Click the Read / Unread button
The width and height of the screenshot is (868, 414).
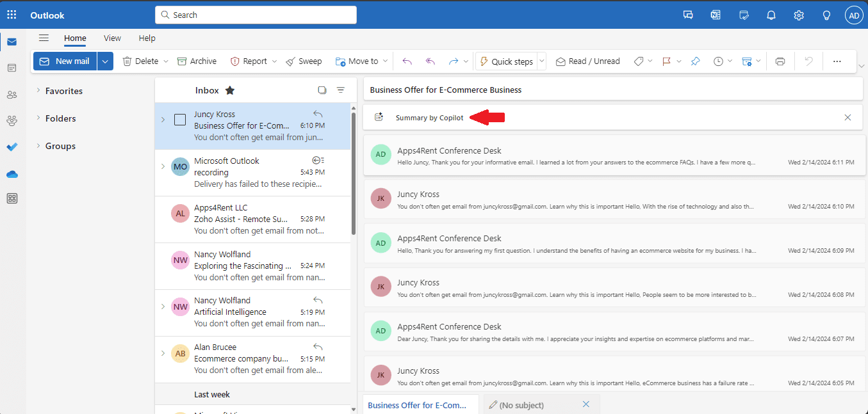[x=587, y=61]
